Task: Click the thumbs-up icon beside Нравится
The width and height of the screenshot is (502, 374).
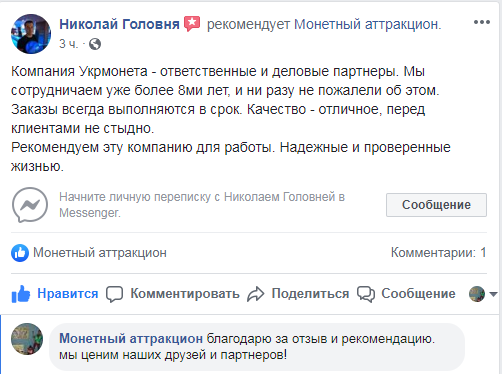Action: (x=21, y=294)
